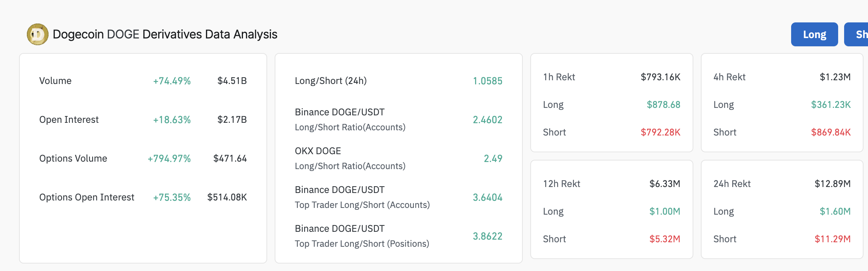Click the Long/Short (24h) ratio 1.0585
The width and height of the screenshot is (868, 271).
click(487, 81)
